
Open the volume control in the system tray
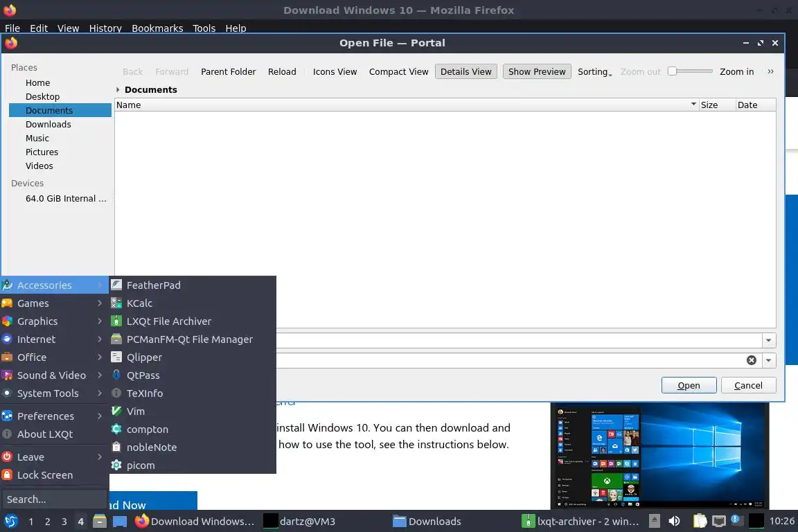click(x=674, y=522)
